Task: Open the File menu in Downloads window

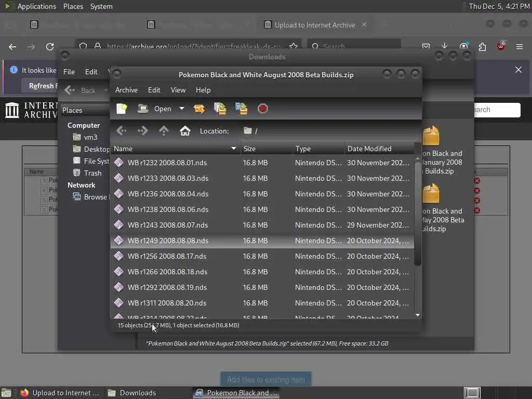Action: click(69, 72)
